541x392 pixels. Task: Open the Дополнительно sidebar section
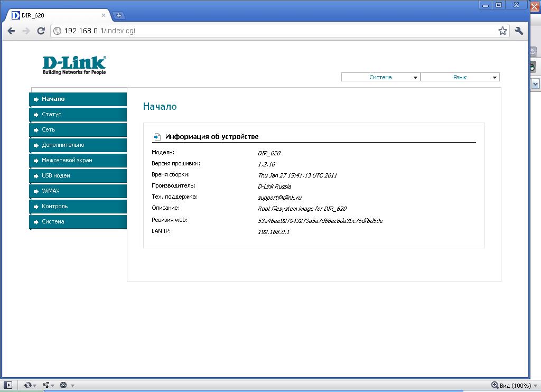coord(78,145)
